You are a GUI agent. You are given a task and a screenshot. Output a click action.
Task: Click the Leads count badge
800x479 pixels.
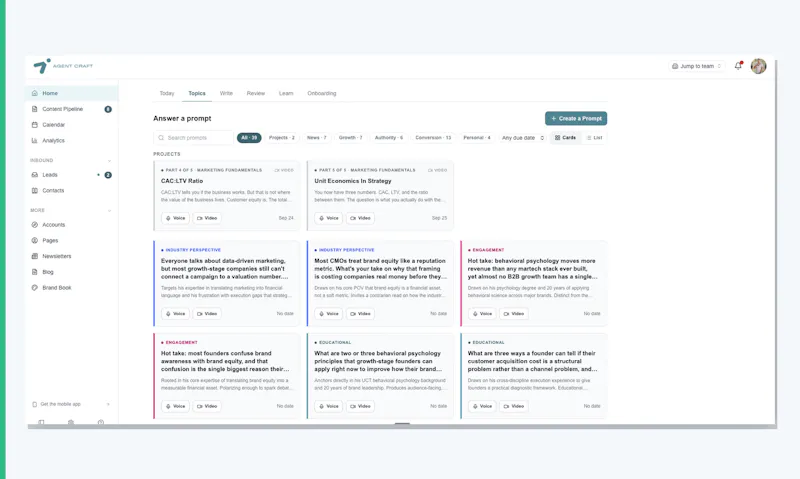pos(108,175)
